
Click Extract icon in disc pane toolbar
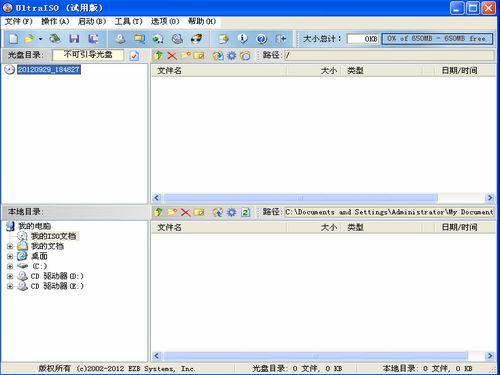pos(218,55)
